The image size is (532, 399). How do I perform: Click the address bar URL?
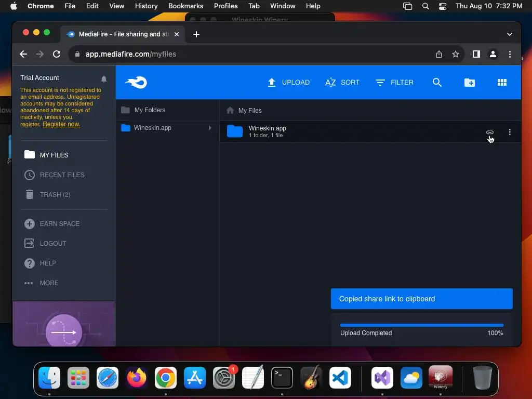point(130,54)
